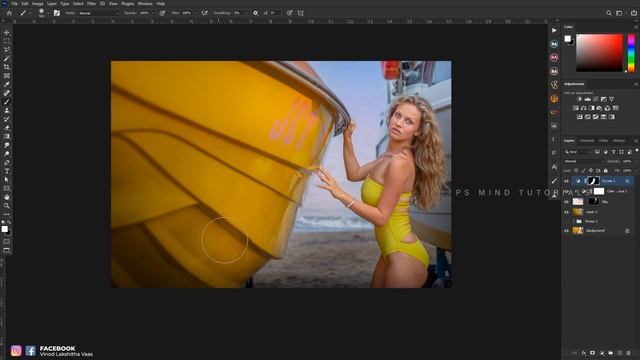The image size is (640, 360).
Task: Select the Pen tool
Action: 7,162
